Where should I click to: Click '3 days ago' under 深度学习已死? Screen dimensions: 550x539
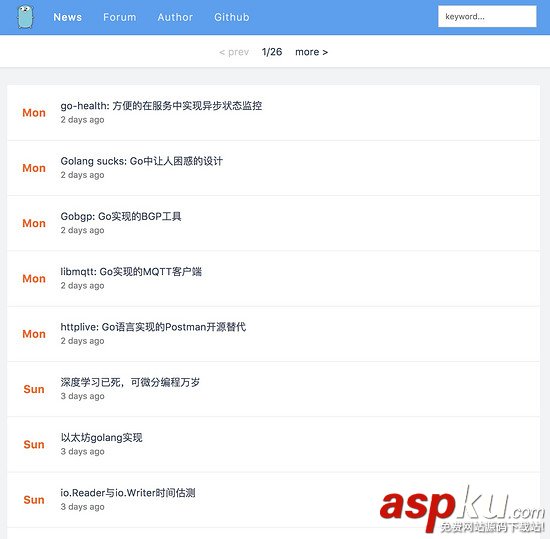click(x=82, y=396)
